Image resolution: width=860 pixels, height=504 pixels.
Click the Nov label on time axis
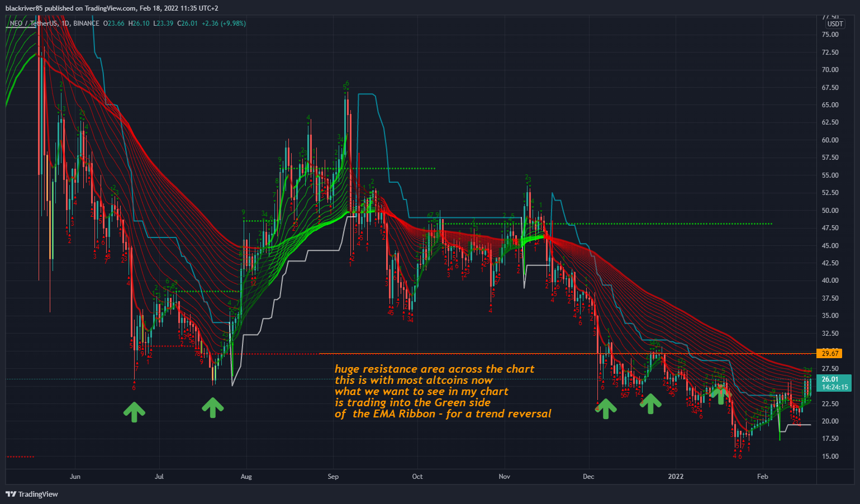coord(505,477)
